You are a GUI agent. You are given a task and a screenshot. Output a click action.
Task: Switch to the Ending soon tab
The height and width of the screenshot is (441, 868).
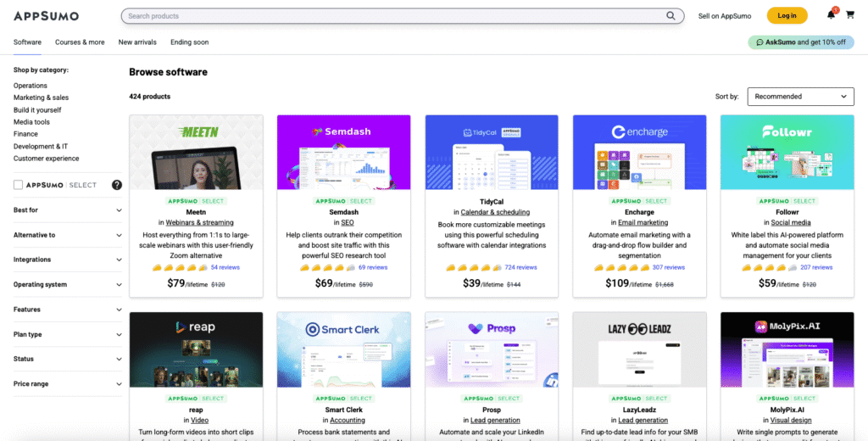tap(189, 42)
